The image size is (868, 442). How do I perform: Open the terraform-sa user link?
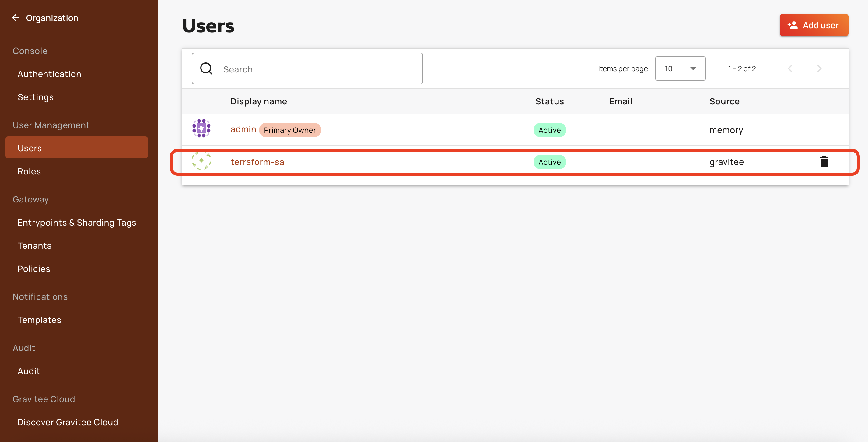[257, 162]
